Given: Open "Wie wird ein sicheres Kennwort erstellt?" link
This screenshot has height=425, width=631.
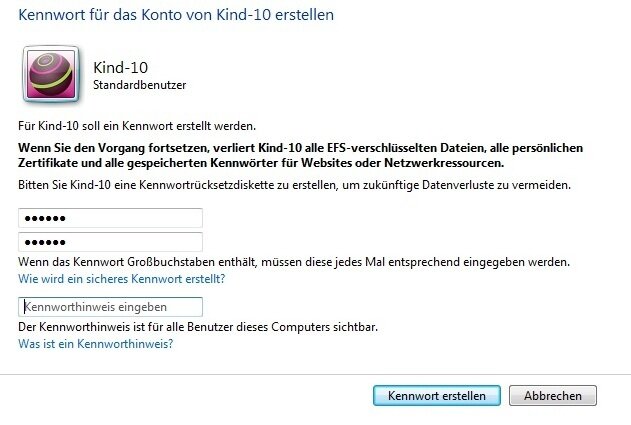Looking at the screenshot, I should 121,279.
